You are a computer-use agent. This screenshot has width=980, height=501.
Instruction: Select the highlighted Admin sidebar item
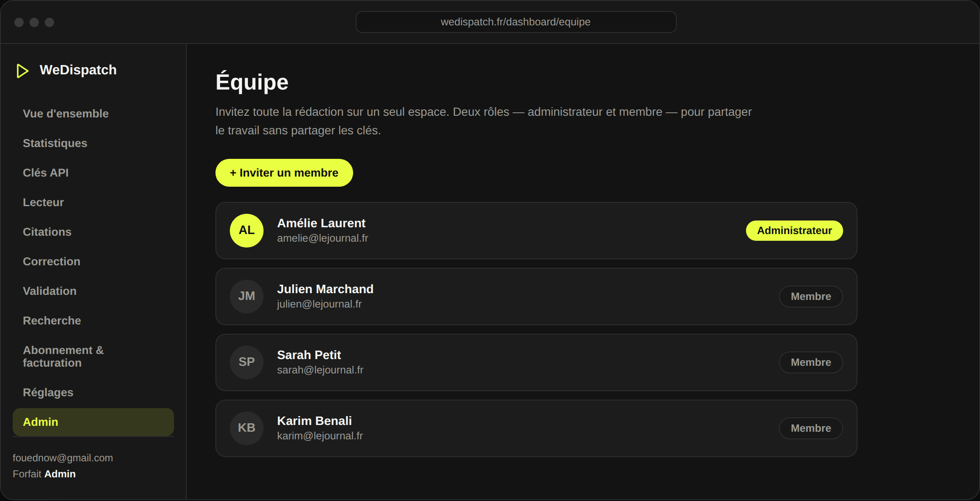pos(93,422)
